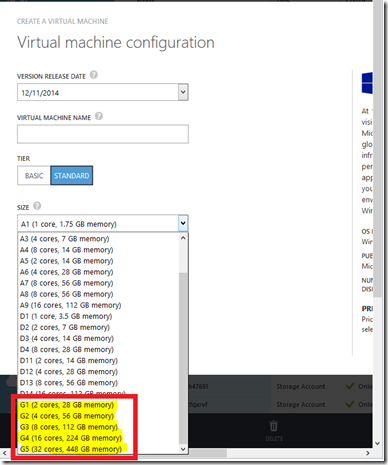Image resolution: width=388 pixels, height=465 pixels.
Task: Select the Standard tier
Action: (x=72, y=175)
